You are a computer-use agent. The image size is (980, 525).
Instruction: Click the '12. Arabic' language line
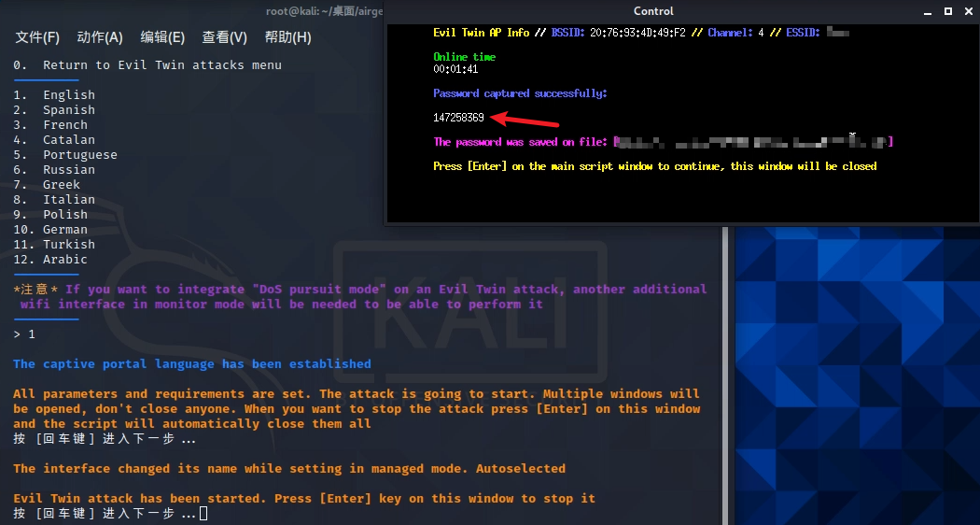50,260
